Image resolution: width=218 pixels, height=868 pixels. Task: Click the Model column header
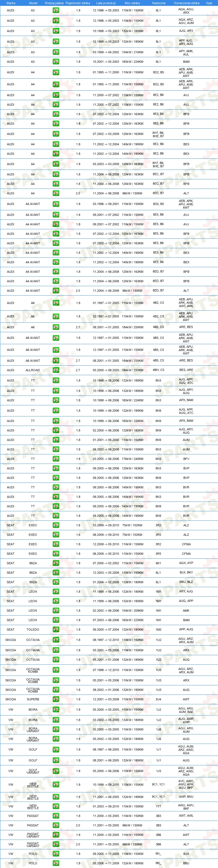click(x=33, y=3)
